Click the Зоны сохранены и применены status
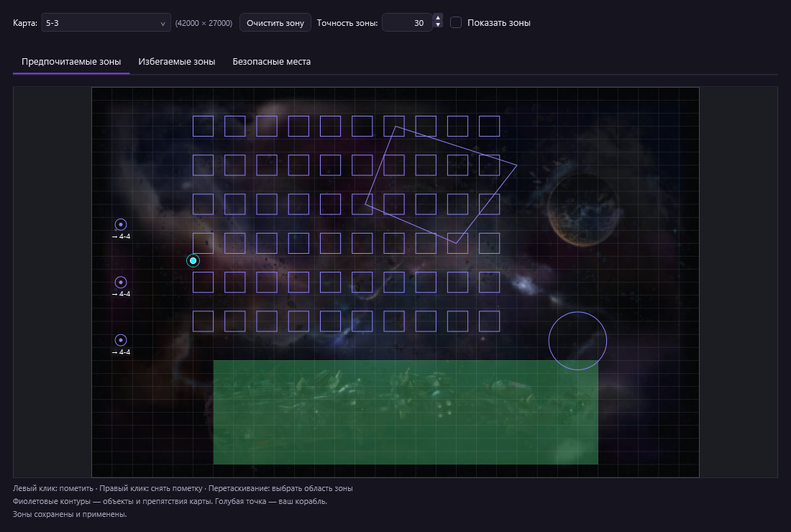791x532 pixels. pyautogui.click(x=70, y=514)
